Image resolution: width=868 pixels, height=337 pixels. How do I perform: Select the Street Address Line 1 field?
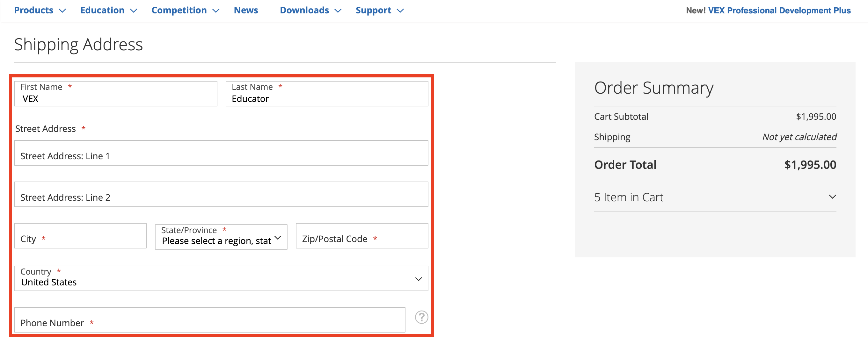pos(221,153)
